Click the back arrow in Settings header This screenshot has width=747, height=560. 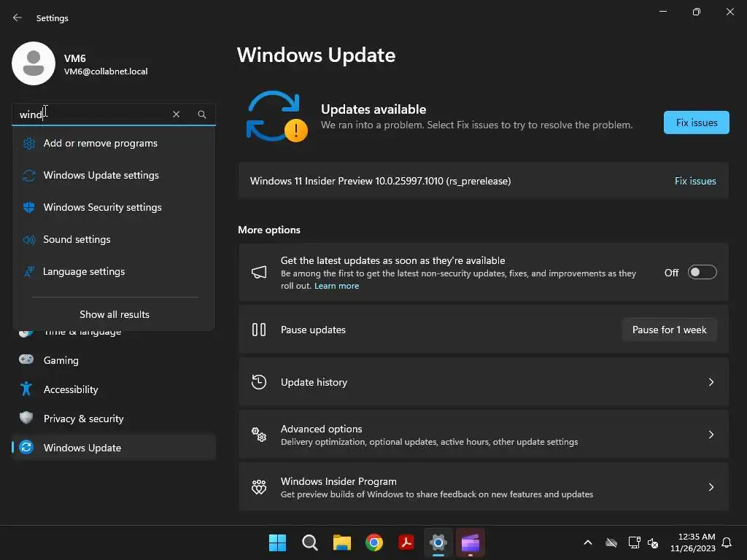pos(18,17)
